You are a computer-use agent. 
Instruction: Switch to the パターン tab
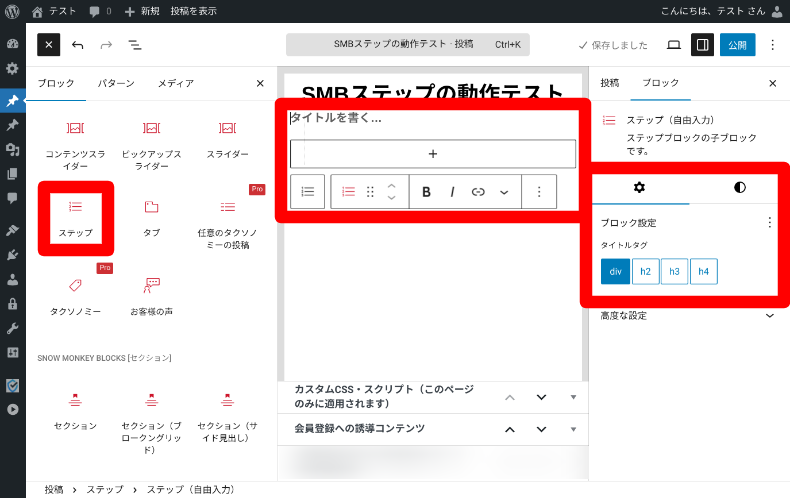(116, 84)
